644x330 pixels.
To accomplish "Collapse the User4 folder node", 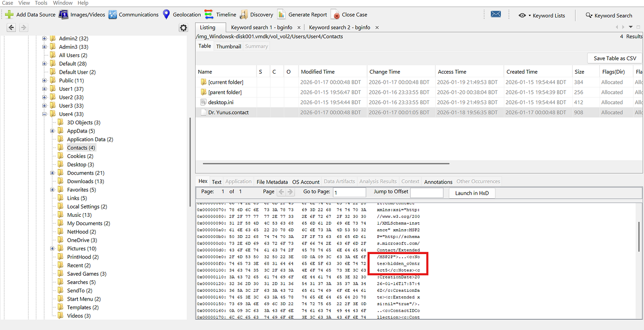I will (45, 114).
